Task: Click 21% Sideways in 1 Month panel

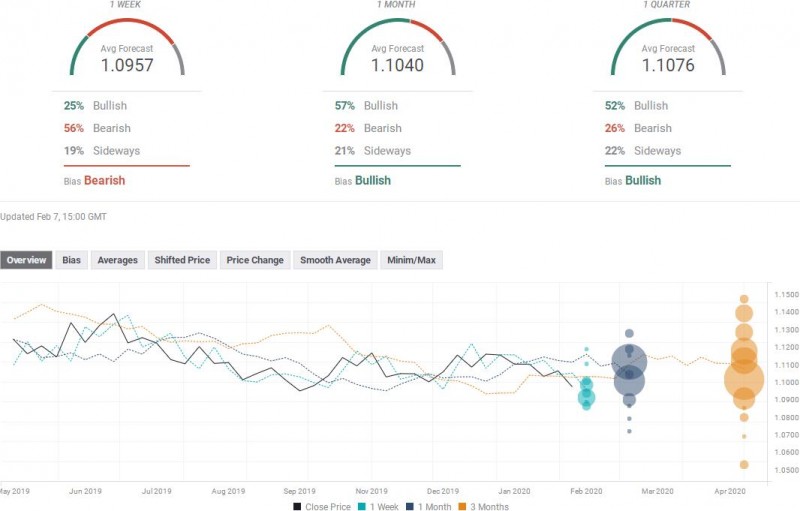Action: point(372,150)
